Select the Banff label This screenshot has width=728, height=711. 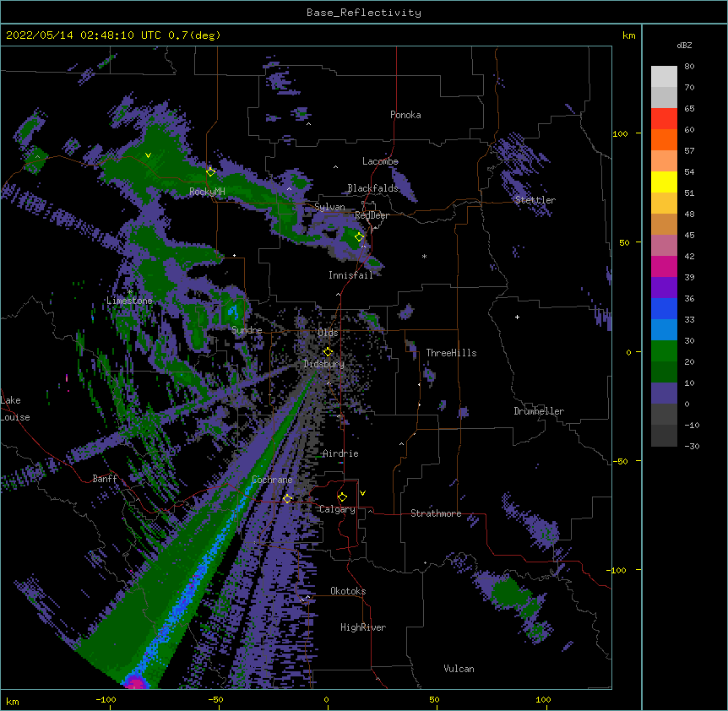[105, 479]
